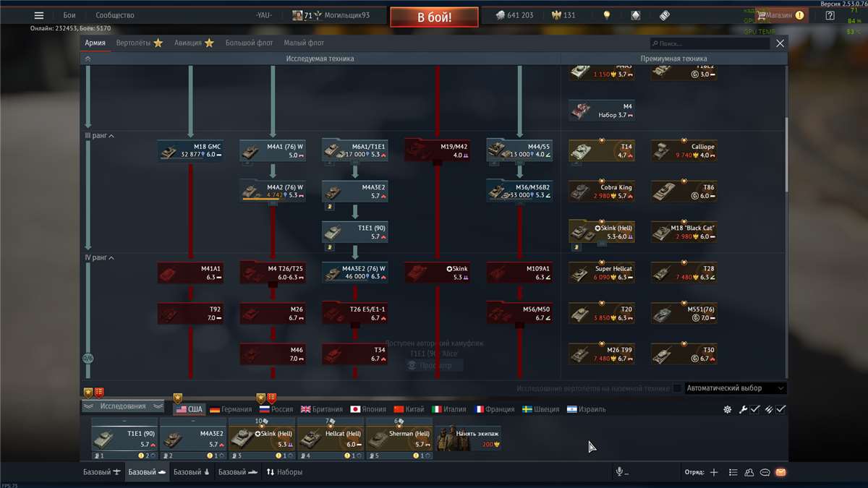This screenshot has height=488, width=868.
Task: Open the contacts friends icon
Action: pos(749,472)
